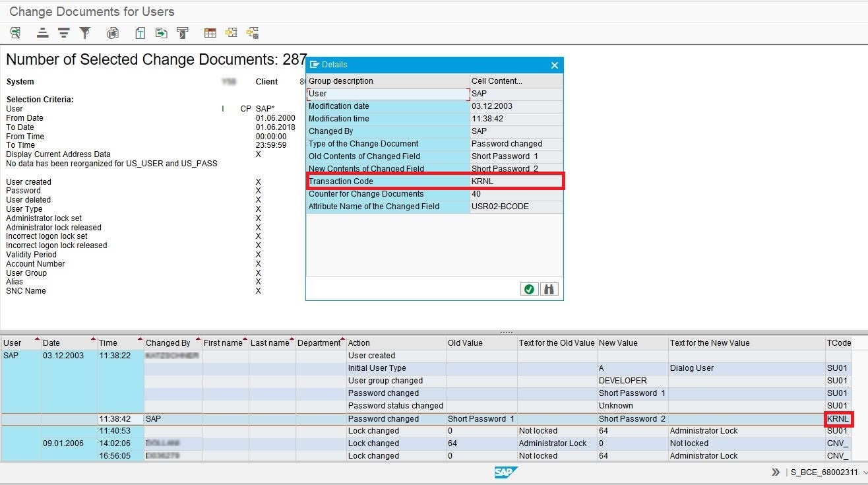This screenshot has width=868, height=485.
Task: Click the Changed By column header
Action: pos(173,343)
